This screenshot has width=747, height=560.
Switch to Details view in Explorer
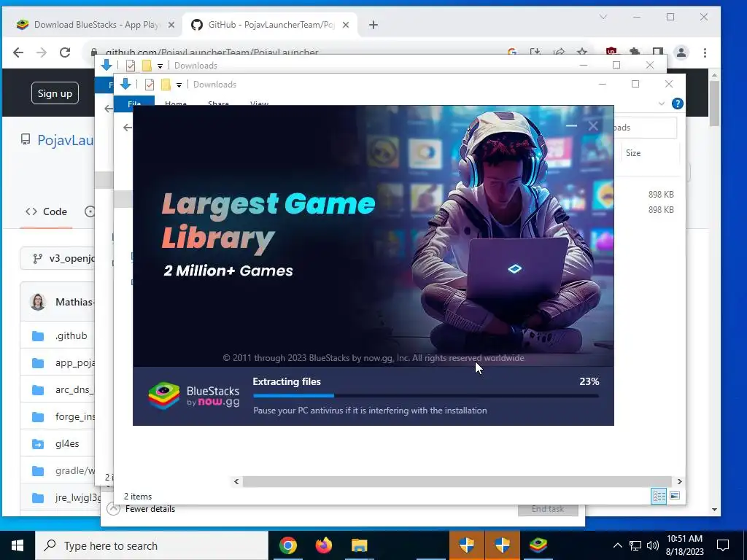click(x=659, y=496)
